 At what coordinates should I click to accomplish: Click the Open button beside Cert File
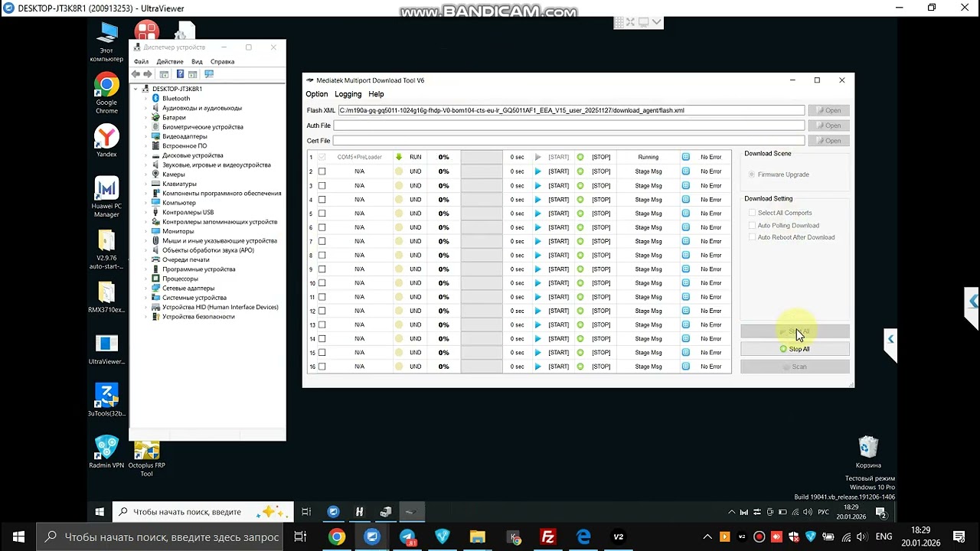[828, 141]
